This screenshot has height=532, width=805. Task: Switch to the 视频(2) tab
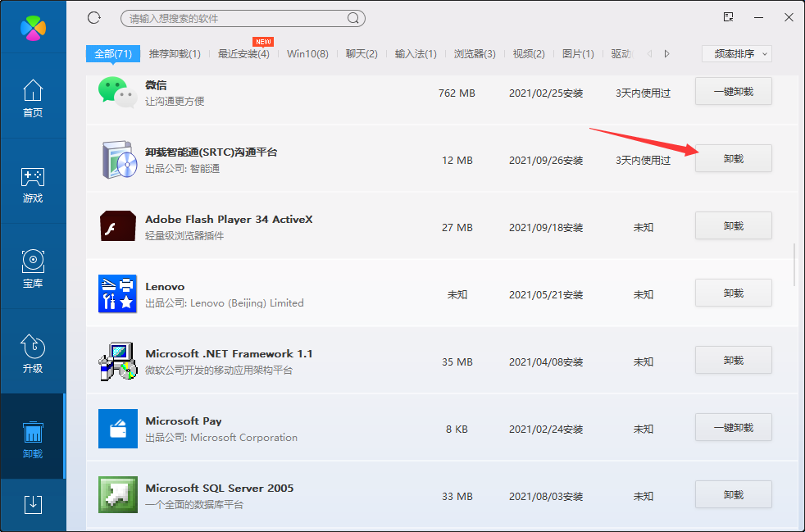click(529, 53)
